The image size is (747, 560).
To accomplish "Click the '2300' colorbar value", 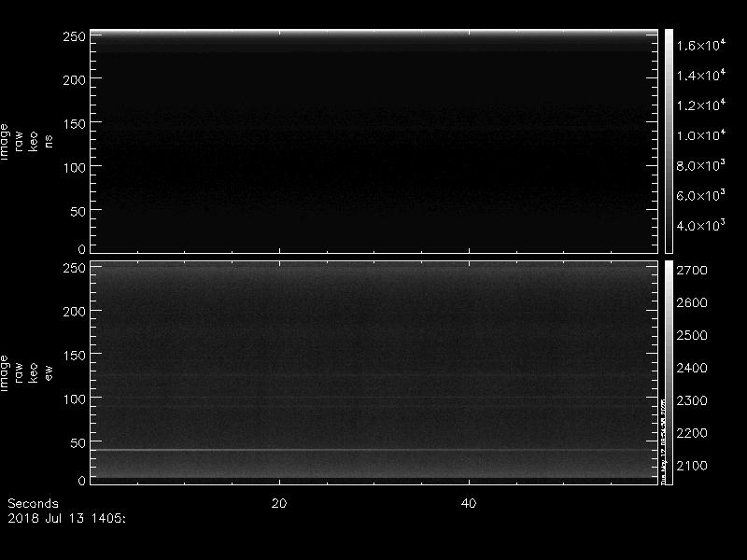I will pyautogui.click(x=692, y=400).
